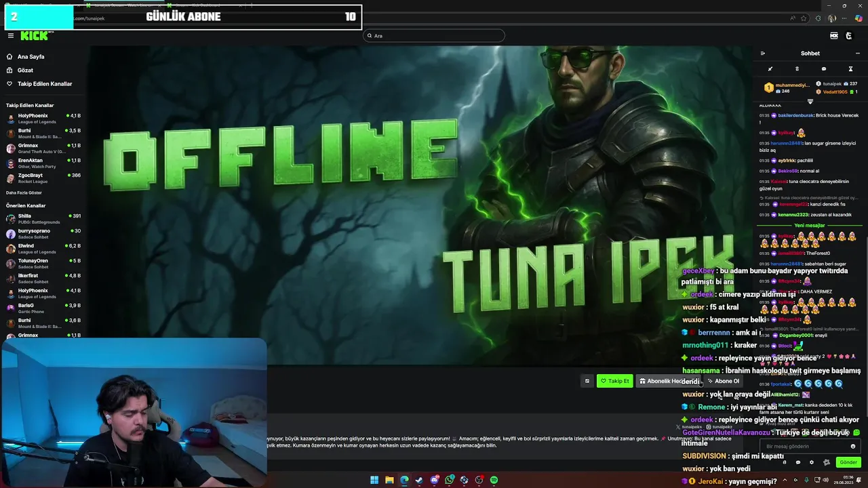868x488 pixels.
Task: Click the Abonelik Hediye Et button
Action: coord(667,381)
